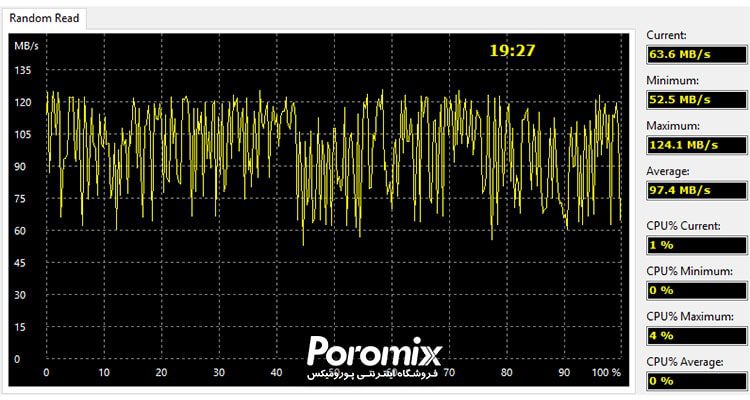The width and height of the screenshot is (750, 400).
Task: Click the CPU% Current value 1 %
Action: click(696, 245)
